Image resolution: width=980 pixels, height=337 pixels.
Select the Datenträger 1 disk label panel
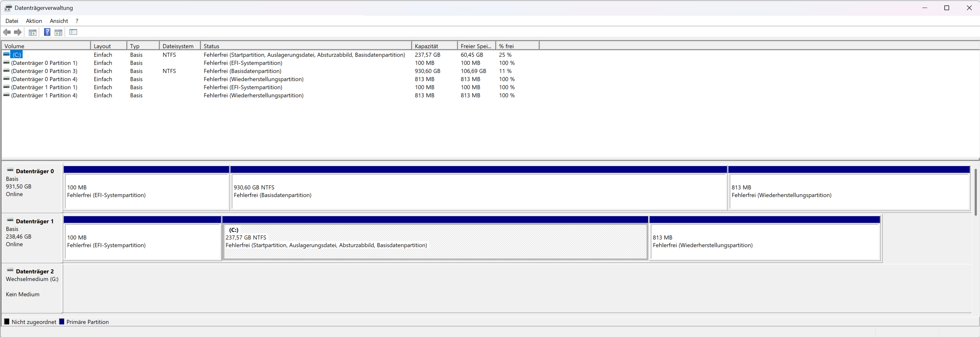pos(32,238)
